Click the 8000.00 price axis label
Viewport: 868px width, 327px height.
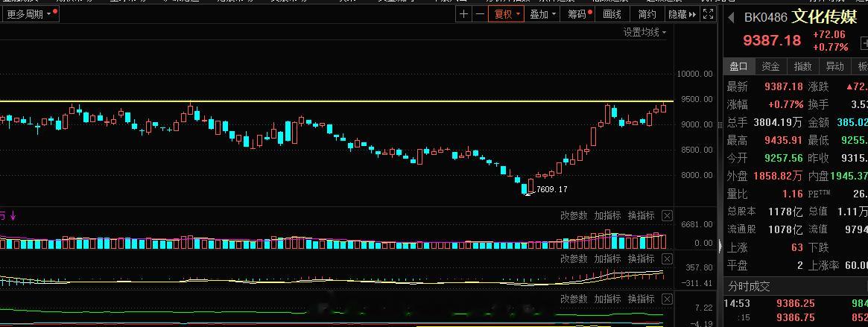click(x=697, y=175)
